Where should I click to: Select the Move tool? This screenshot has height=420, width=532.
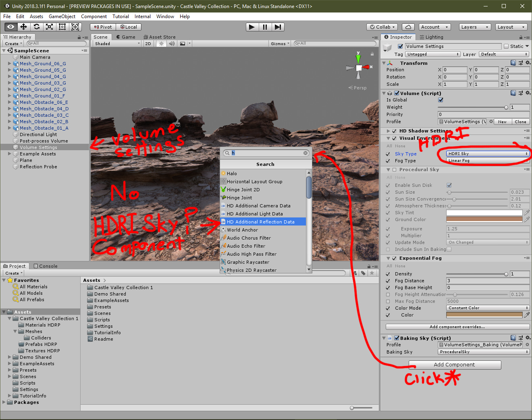tap(23, 27)
